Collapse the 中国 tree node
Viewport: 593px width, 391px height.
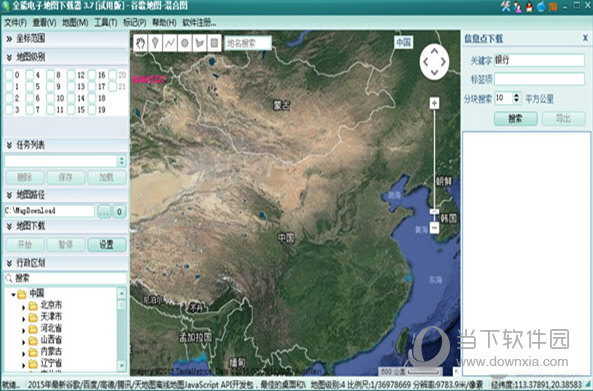[x=13, y=294]
